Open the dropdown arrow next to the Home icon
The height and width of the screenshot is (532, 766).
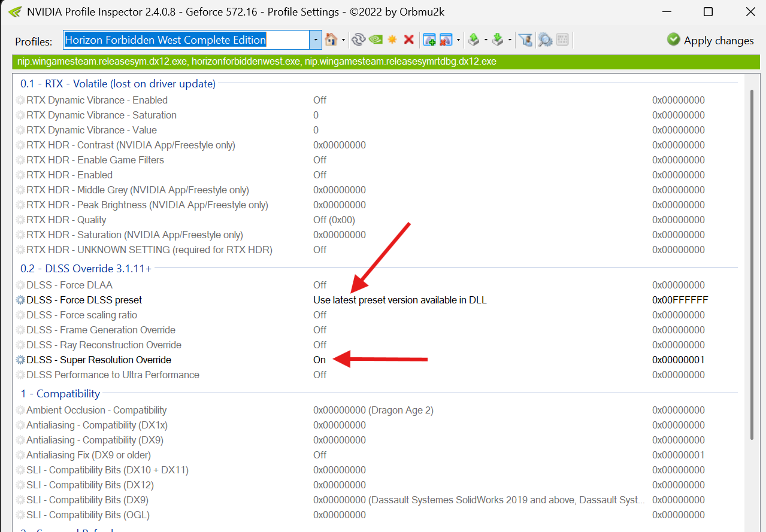[343, 41]
